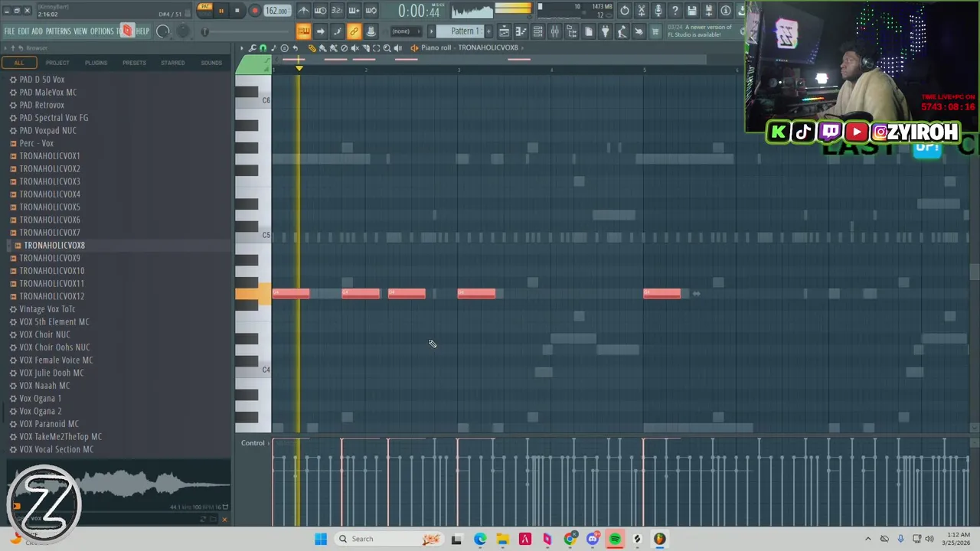Click the playback speaker tool in piano roll

pos(397,48)
